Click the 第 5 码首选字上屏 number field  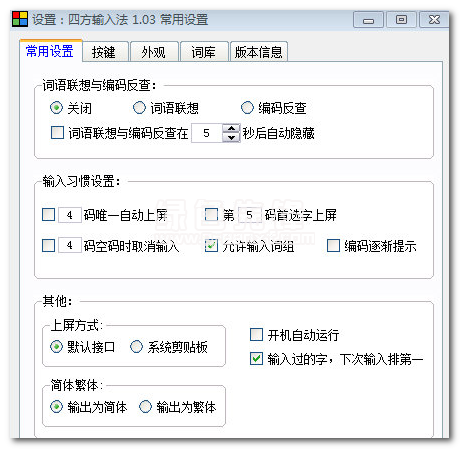tap(250, 215)
